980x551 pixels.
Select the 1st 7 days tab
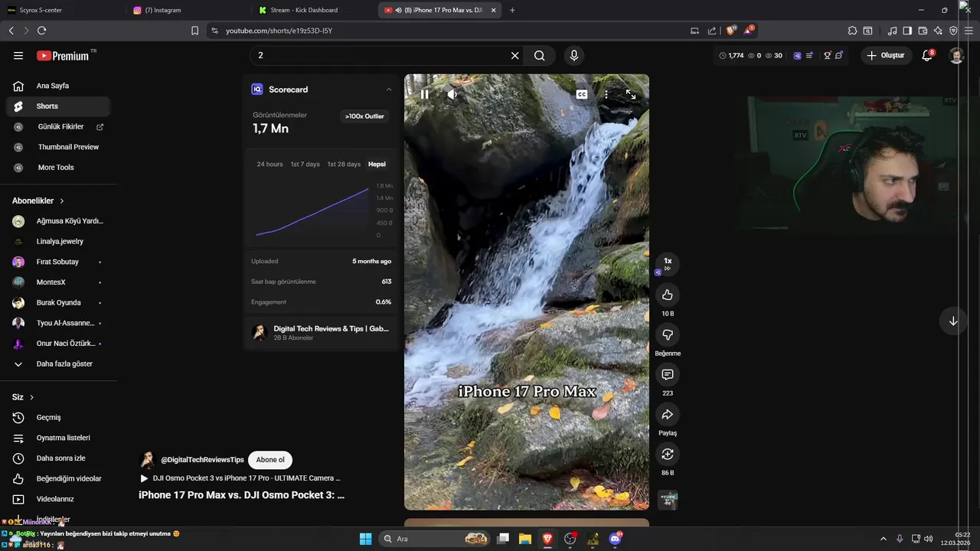tap(305, 165)
